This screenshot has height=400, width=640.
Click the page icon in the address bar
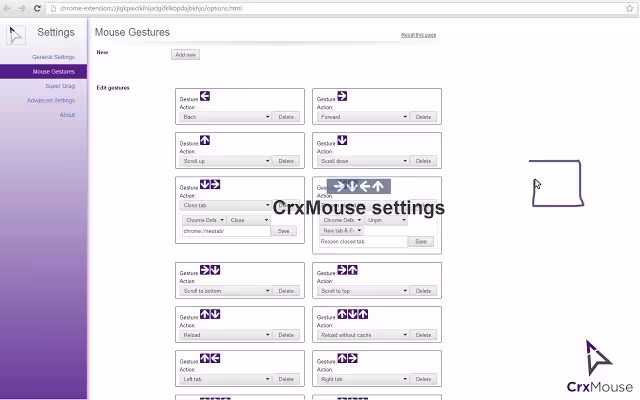tap(53, 8)
